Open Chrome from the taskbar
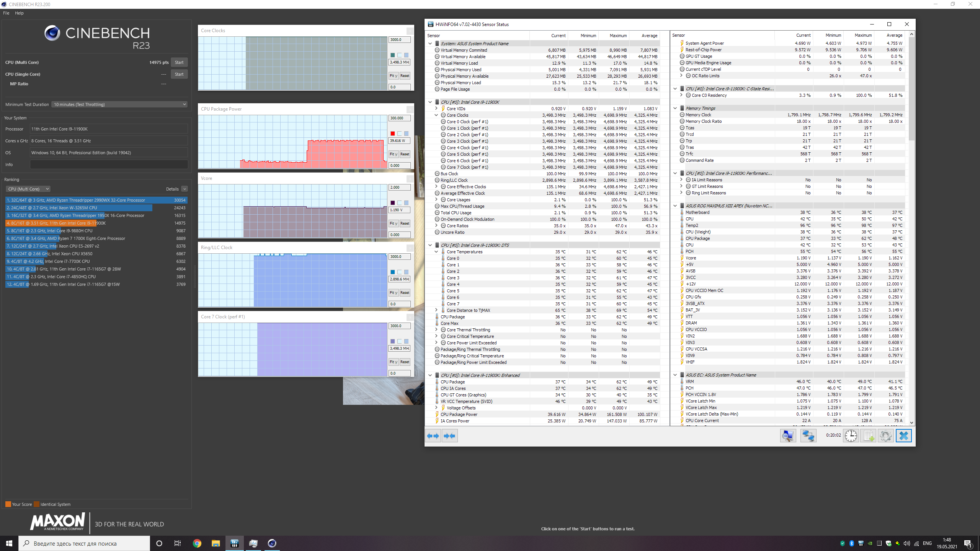Screen dimensions: 980x551 [197, 543]
